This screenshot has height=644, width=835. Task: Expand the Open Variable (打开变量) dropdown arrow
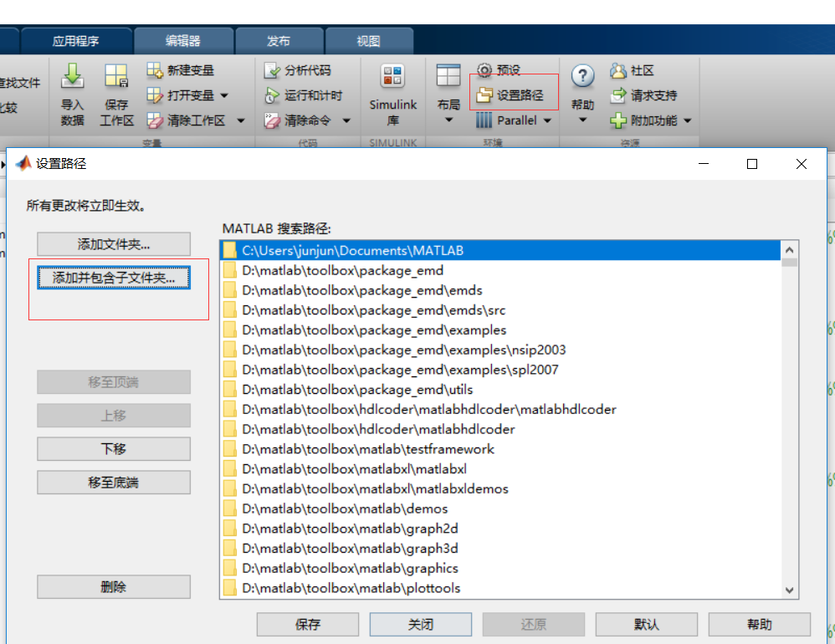[224, 96]
